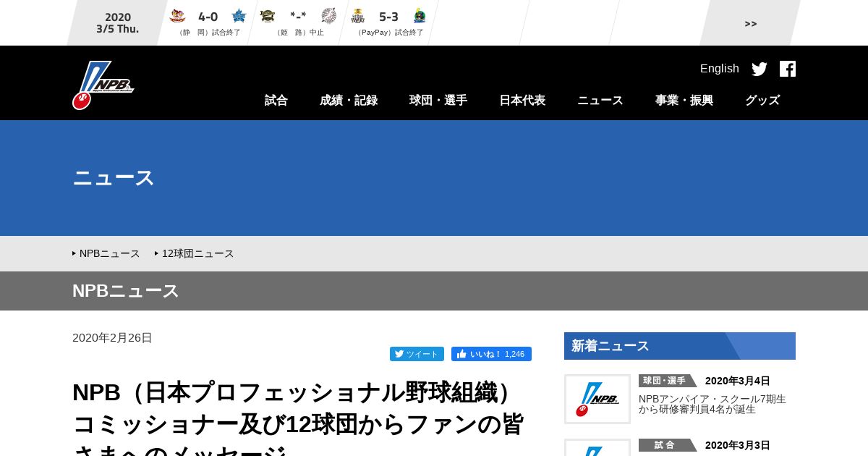
Task: Click the SoftBank Hawks team logo in scoreboard
Action: pyautogui.click(x=358, y=16)
